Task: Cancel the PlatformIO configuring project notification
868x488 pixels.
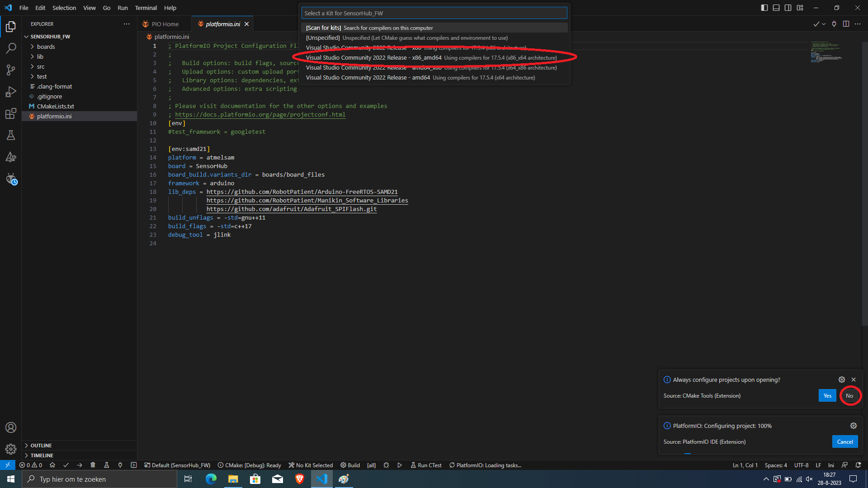Action: [x=844, y=442]
